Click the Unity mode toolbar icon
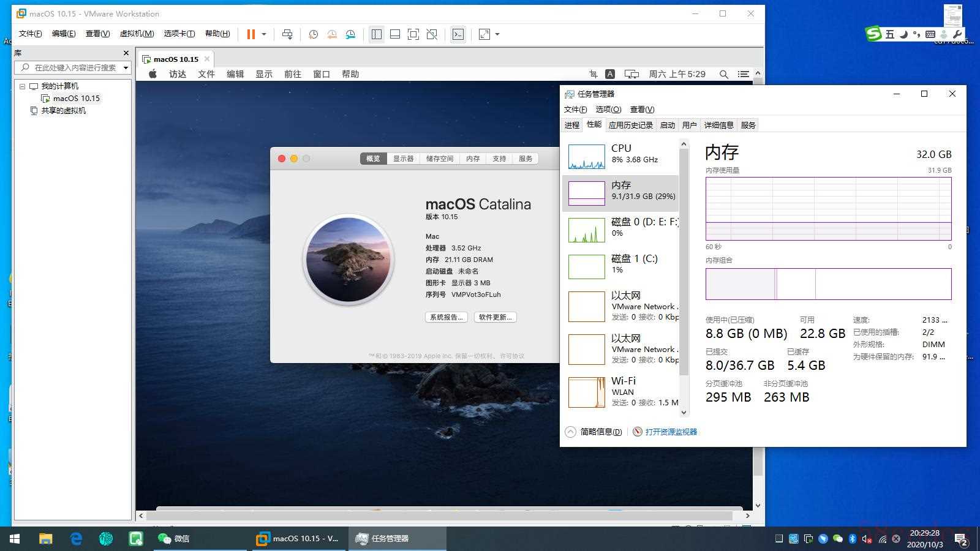980x551 pixels. pyautogui.click(x=432, y=34)
